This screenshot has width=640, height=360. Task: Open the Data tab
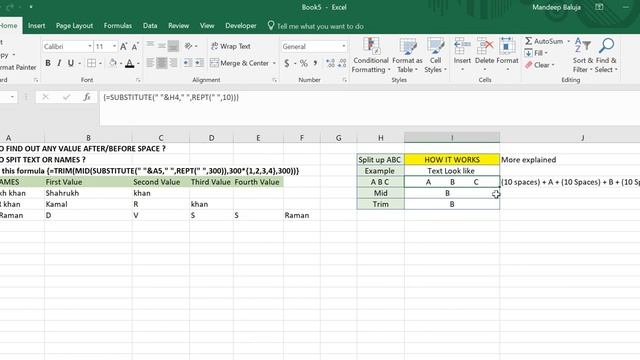(150, 26)
